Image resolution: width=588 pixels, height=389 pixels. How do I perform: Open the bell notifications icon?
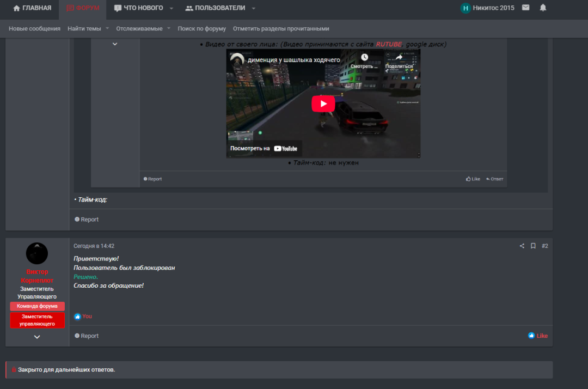point(543,8)
